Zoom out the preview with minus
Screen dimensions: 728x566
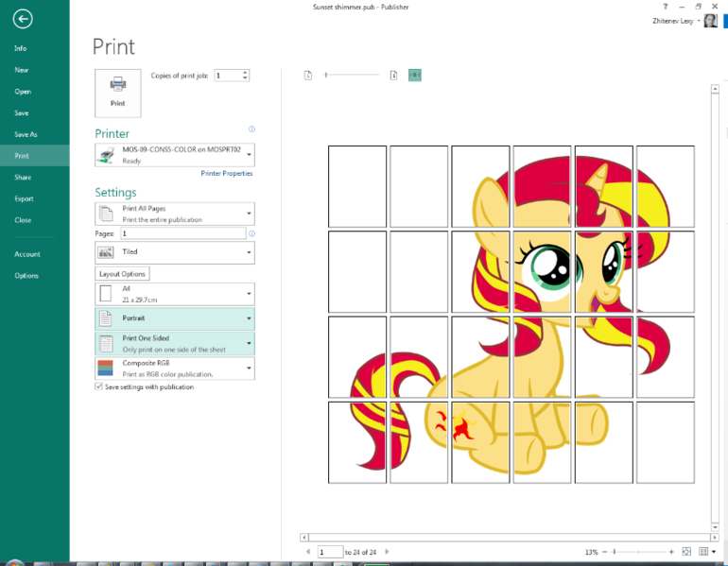click(604, 552)
